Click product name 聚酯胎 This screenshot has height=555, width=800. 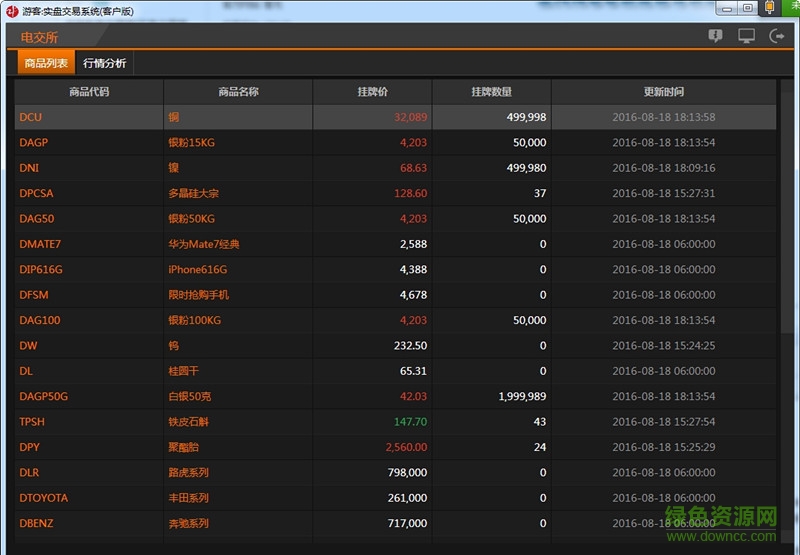tap(184, 447)
